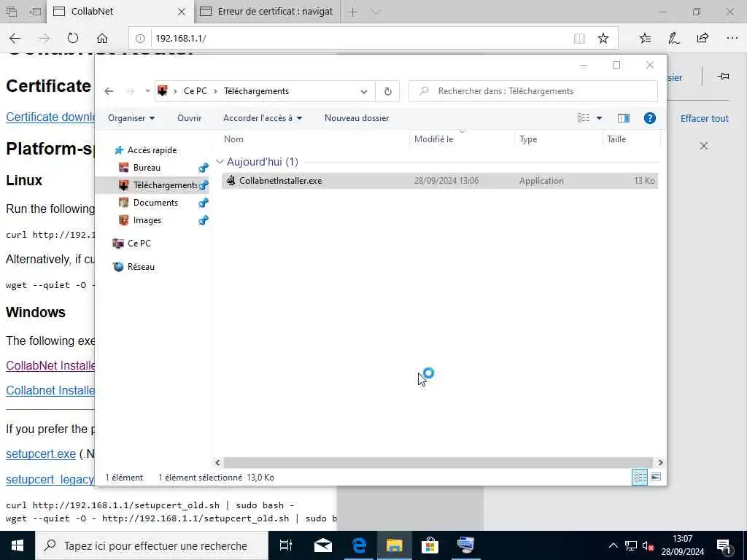The width and height of the screenshot is (747, 560).
Task: Switch to large icons view in status bar
Action: click(656, 477)
